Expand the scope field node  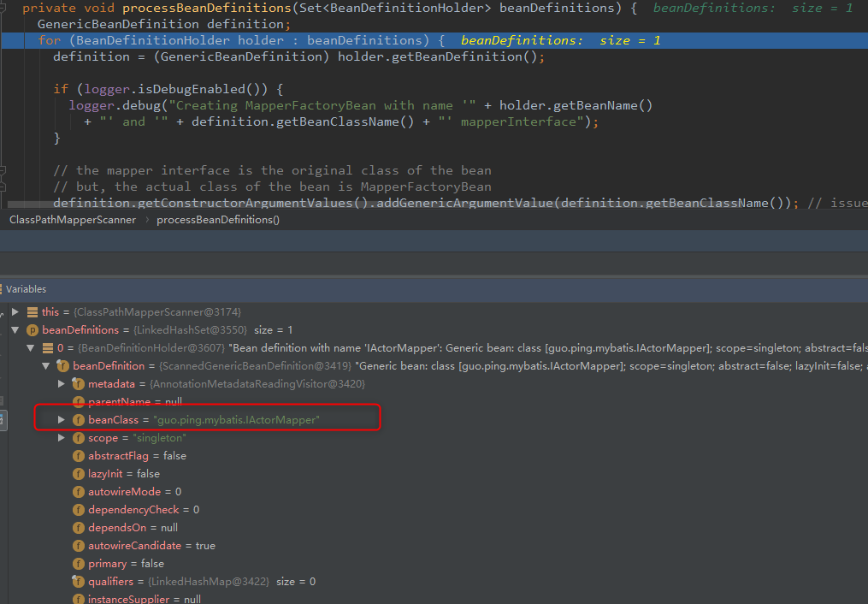(x=62, y=437)
